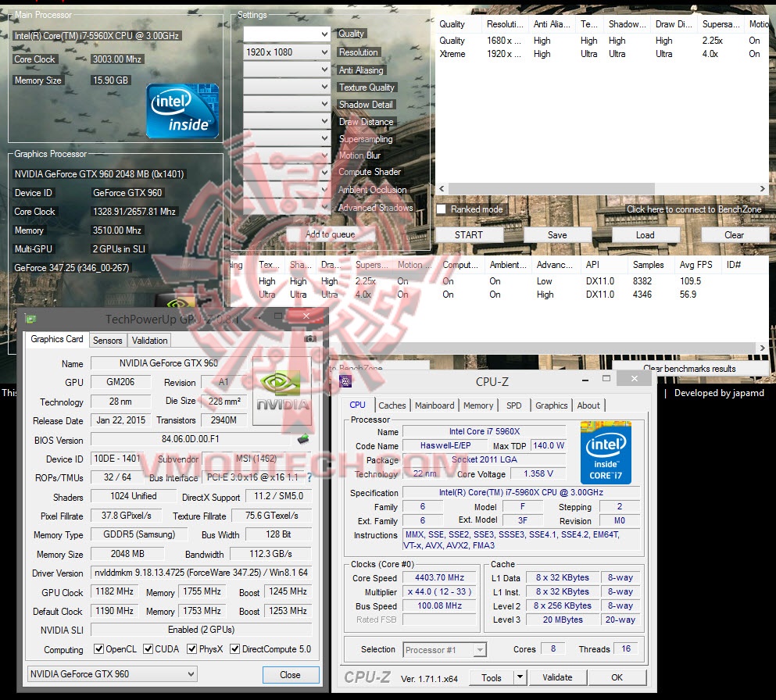Open the Shadow Detail dropdown

(x=287, y=105)
